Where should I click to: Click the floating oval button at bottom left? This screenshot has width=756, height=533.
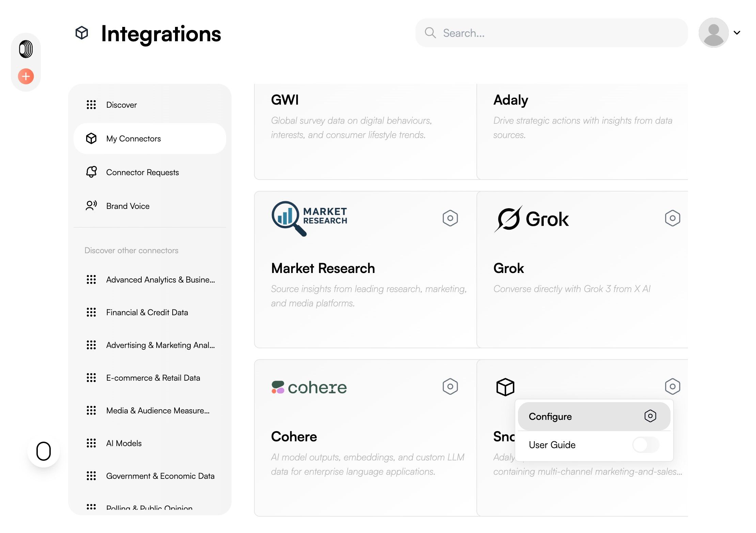tap(44, 451)
